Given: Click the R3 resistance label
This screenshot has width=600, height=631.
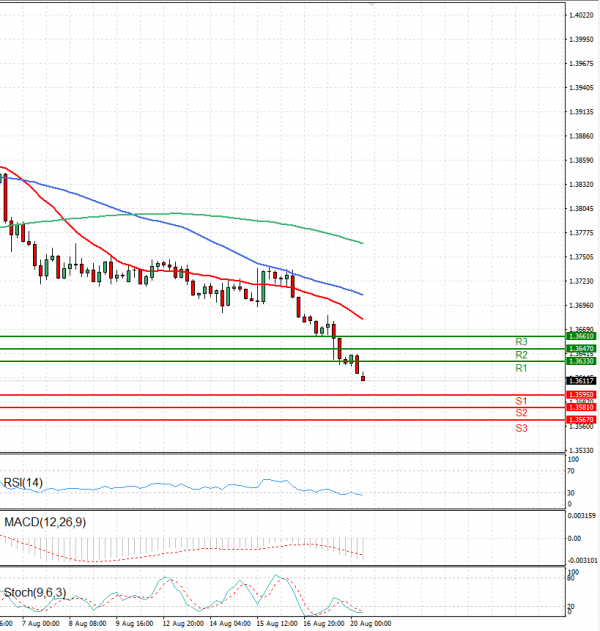Looking at the screenshot, I should click(521, 342).
